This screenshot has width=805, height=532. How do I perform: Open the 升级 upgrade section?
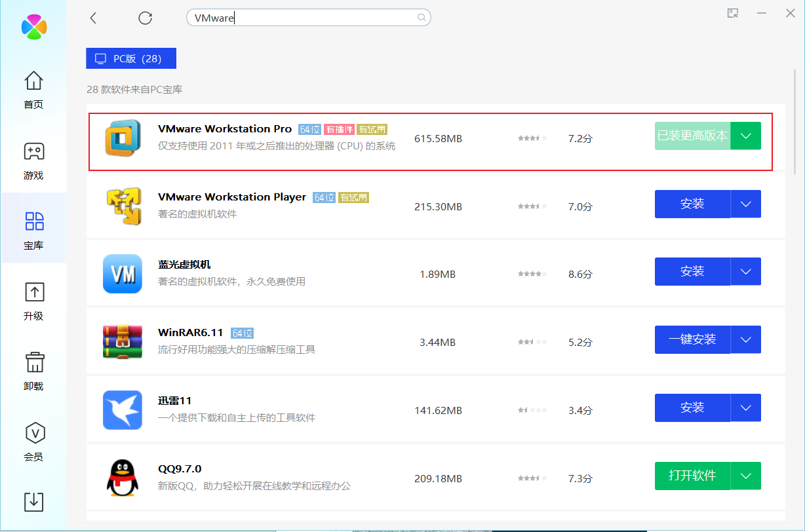pyautogui.click(x=33, y=301)
